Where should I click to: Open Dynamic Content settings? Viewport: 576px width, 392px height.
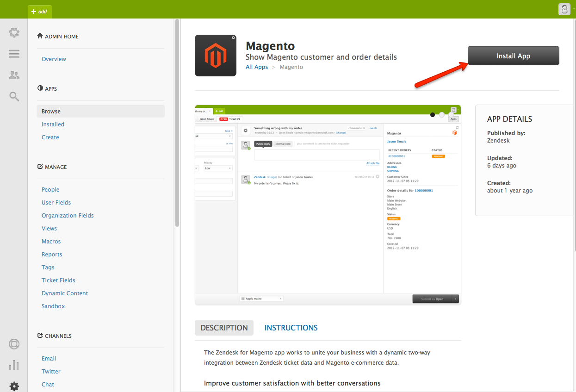[65, 293]
